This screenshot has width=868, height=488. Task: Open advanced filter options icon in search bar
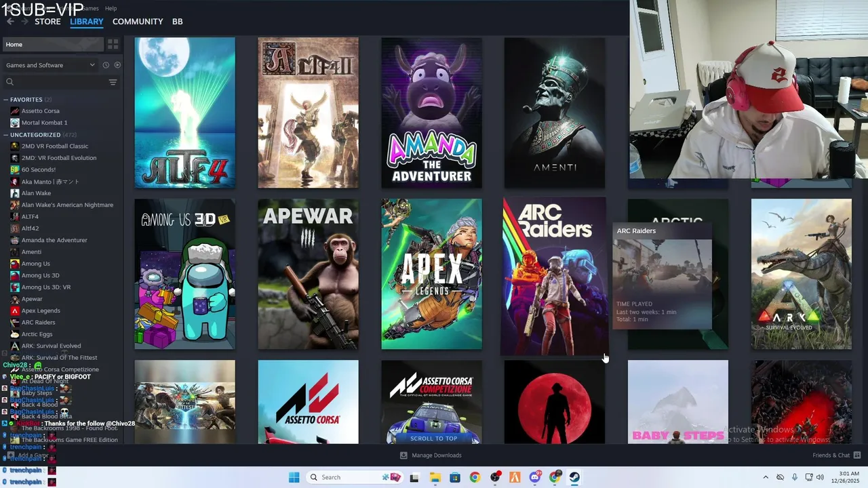(113, 82)
